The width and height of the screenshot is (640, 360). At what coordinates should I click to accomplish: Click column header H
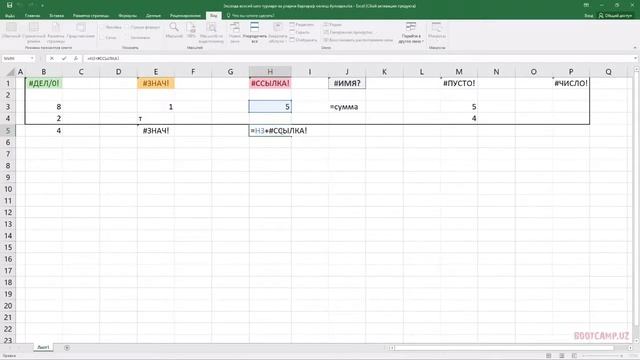[270, 72]
